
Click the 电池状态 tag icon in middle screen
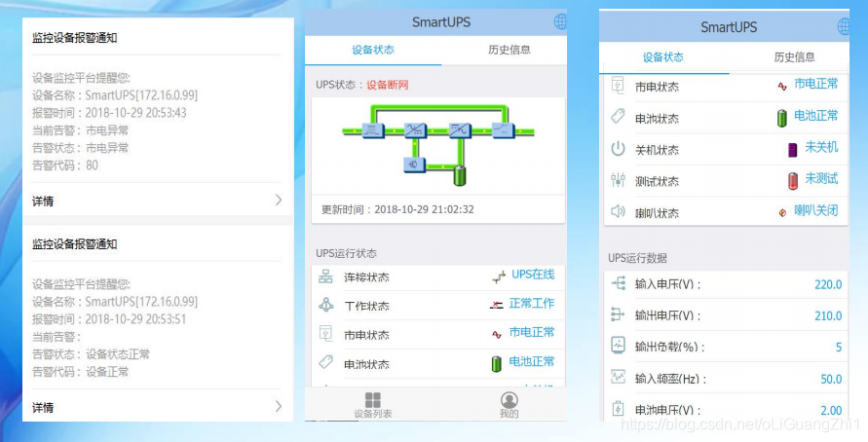325,362
